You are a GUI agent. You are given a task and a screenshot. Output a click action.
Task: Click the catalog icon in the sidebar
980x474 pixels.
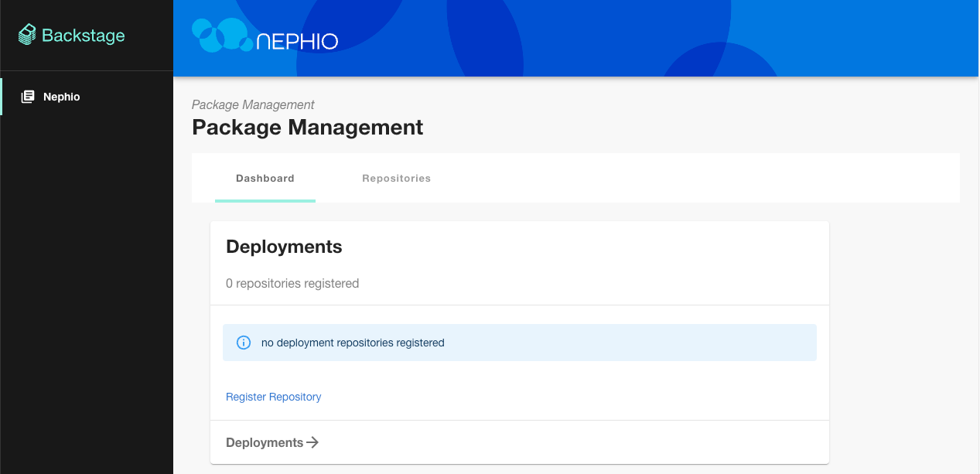point(26,96)
